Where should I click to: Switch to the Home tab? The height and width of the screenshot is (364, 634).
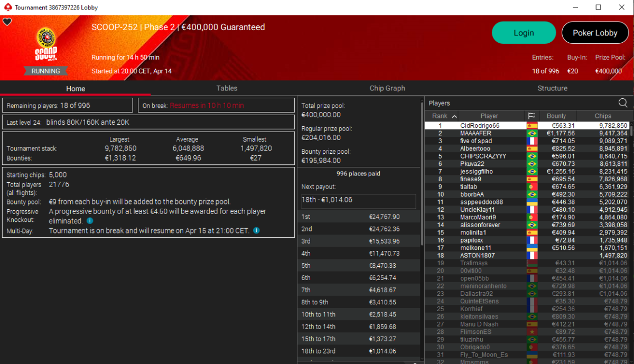coord(76,88)
